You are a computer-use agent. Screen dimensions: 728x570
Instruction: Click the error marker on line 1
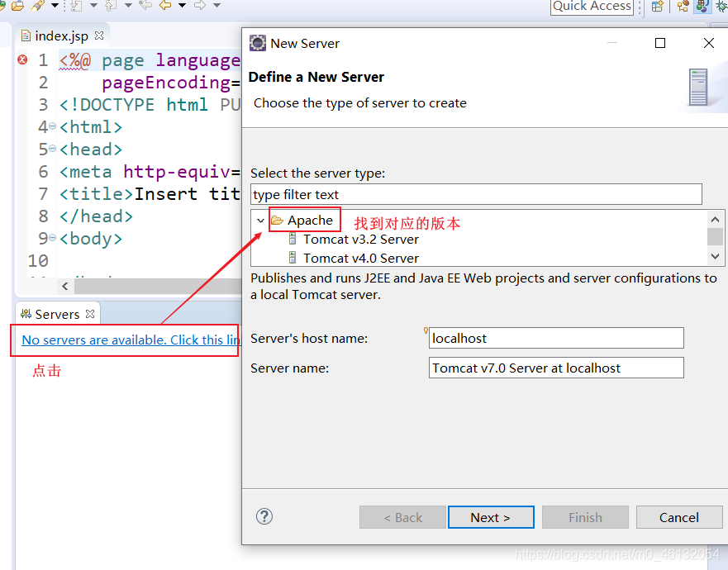22,59
